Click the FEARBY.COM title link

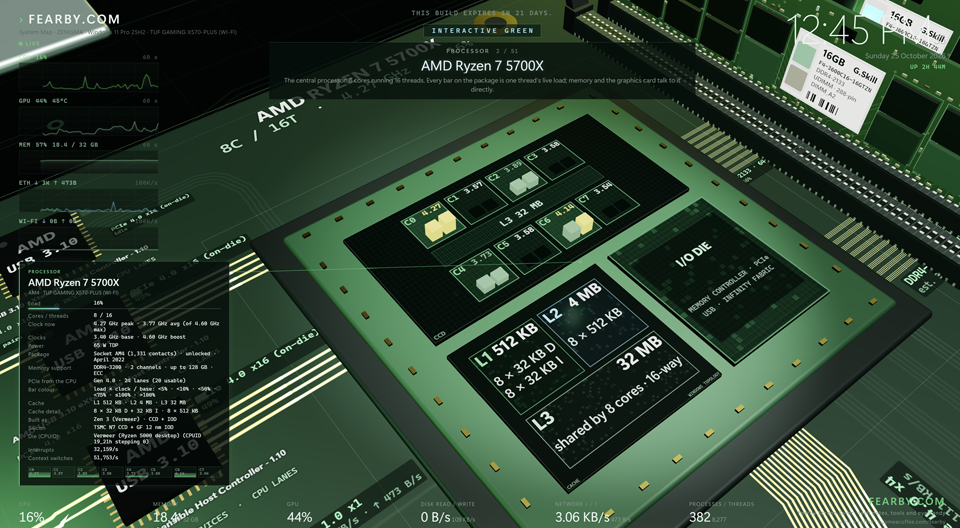73,20
